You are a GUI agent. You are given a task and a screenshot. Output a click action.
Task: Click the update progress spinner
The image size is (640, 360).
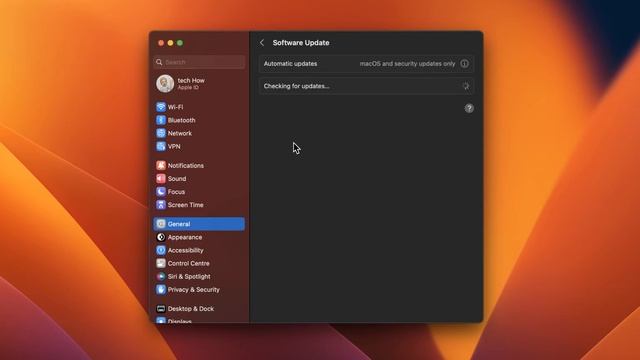pyautogui.click(x=466, y=86)
